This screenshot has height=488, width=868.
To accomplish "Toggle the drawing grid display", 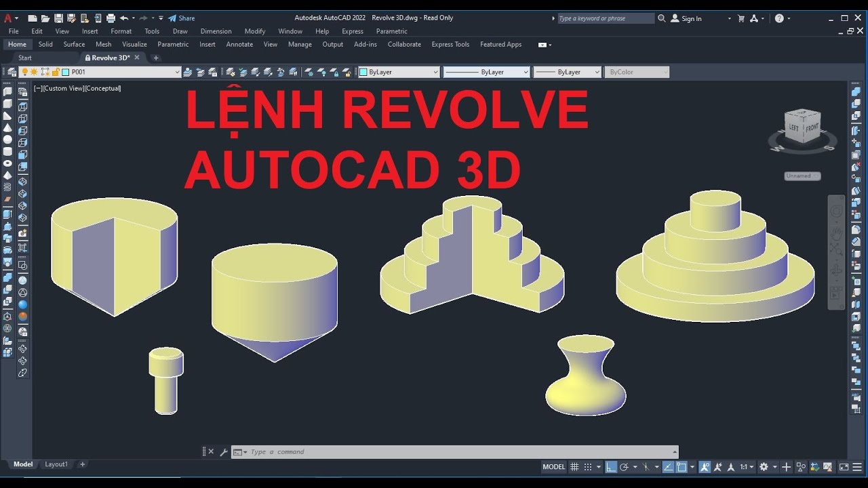I will click(574, 467).
